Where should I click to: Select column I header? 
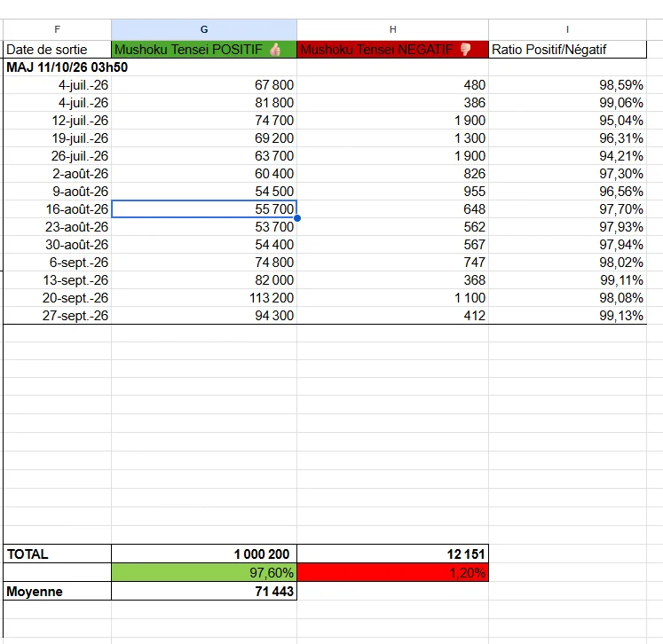(567, 29)
